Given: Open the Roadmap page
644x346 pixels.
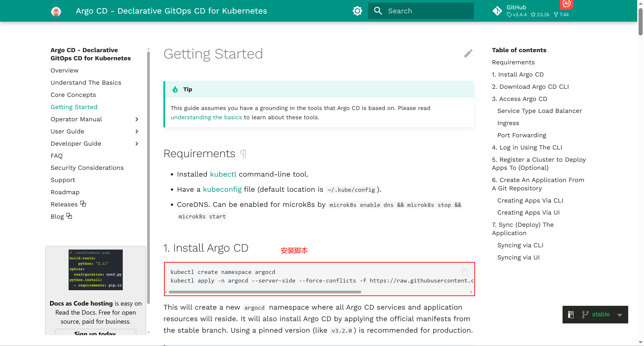Looking at the screenshot, I should 65,192.
